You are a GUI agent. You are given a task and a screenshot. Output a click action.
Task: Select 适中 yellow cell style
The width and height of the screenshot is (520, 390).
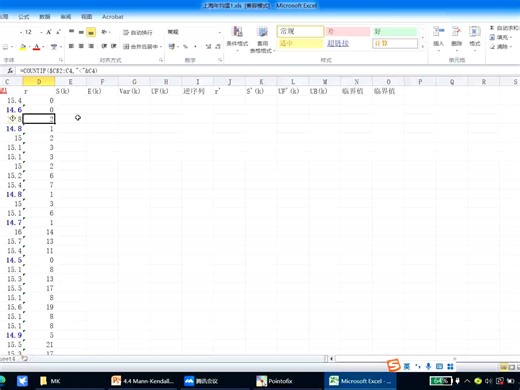click(x=300, y=43)
